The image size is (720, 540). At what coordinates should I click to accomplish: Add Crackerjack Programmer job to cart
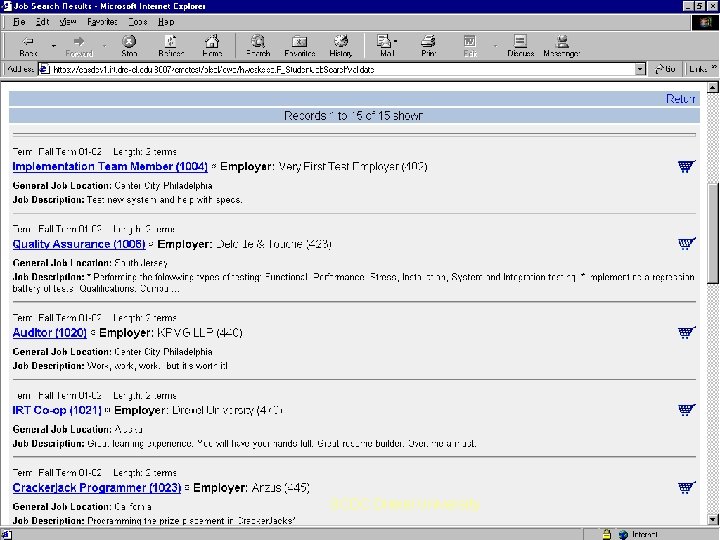tap(686, 487)
